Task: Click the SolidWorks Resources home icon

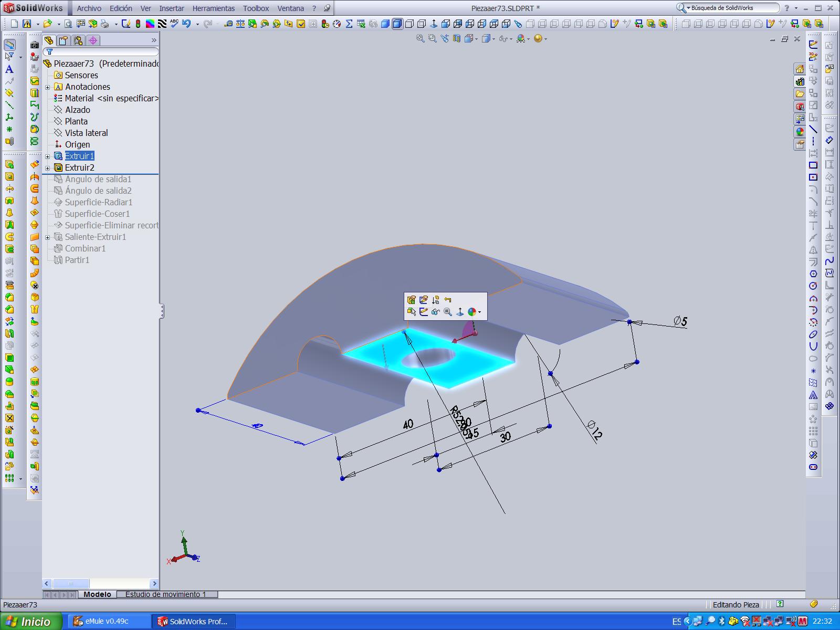Action: tap(800, 69)
